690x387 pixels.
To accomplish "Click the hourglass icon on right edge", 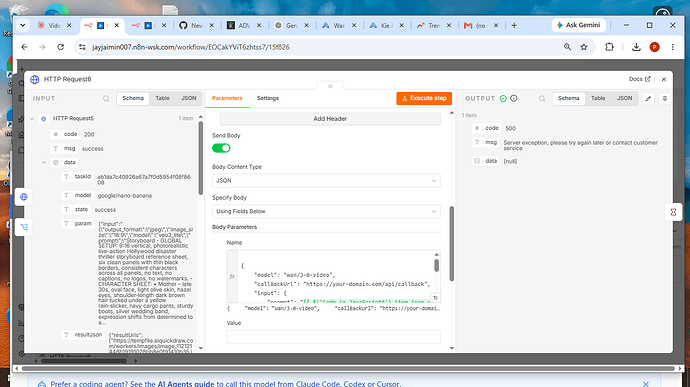I will (673, 212).
